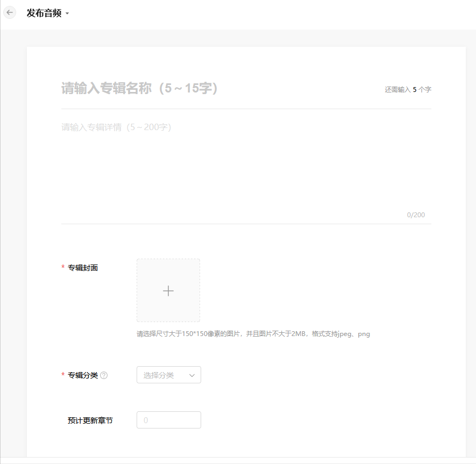
Task: Open the 发布音频 dropdown
Action: coord(48,13)
